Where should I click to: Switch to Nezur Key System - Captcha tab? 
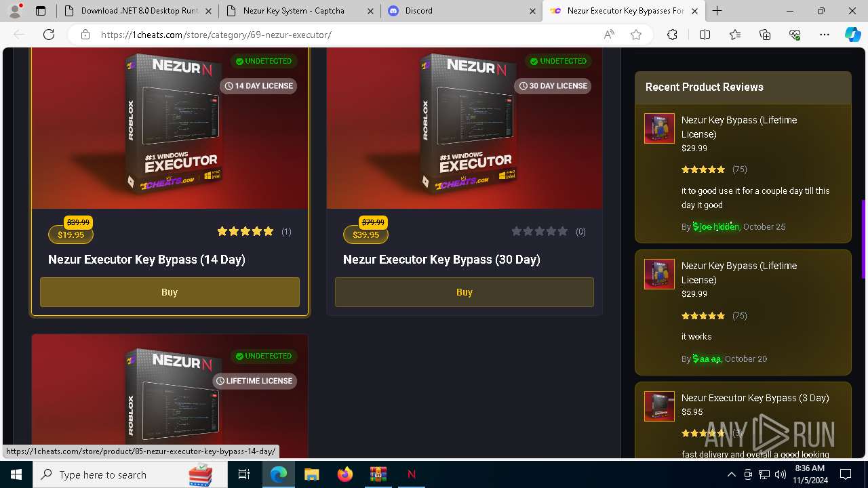pos(300,11)
